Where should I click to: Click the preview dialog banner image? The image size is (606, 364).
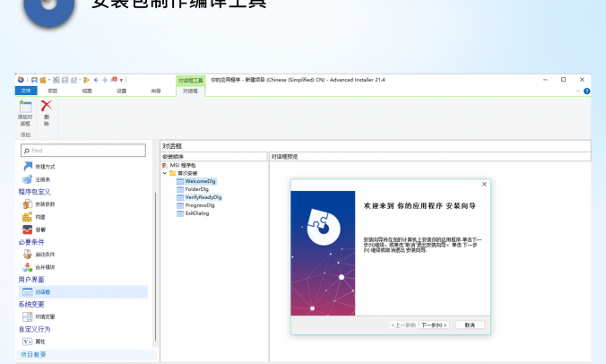click(x=323, y=253)
